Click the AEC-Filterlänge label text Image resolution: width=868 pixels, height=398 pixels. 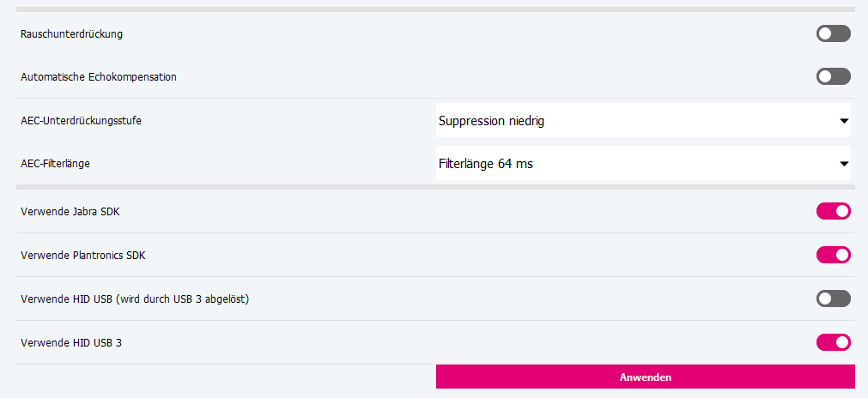[x=55, y=164]
